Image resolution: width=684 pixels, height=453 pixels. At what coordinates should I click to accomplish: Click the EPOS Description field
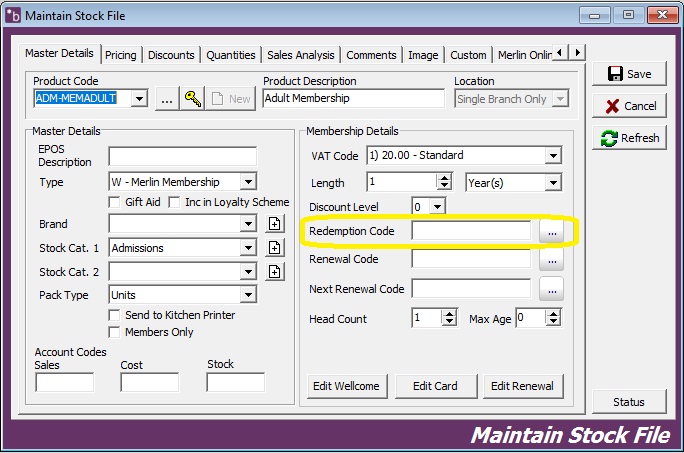pyautogui.click(x=182, y=156)
